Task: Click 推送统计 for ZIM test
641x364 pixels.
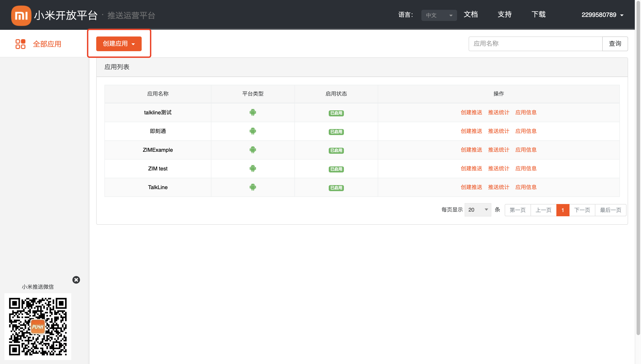Action: [499, 169]
